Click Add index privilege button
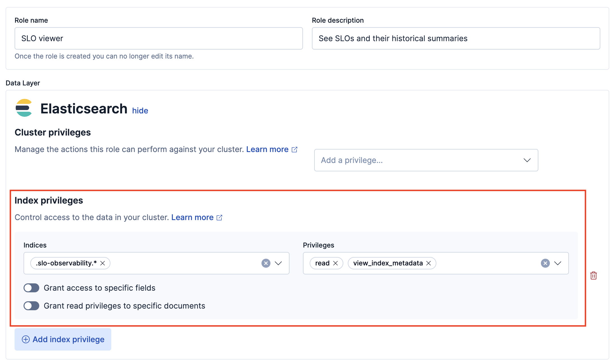This screenshot has height=364, width=616. coord(63,339)
